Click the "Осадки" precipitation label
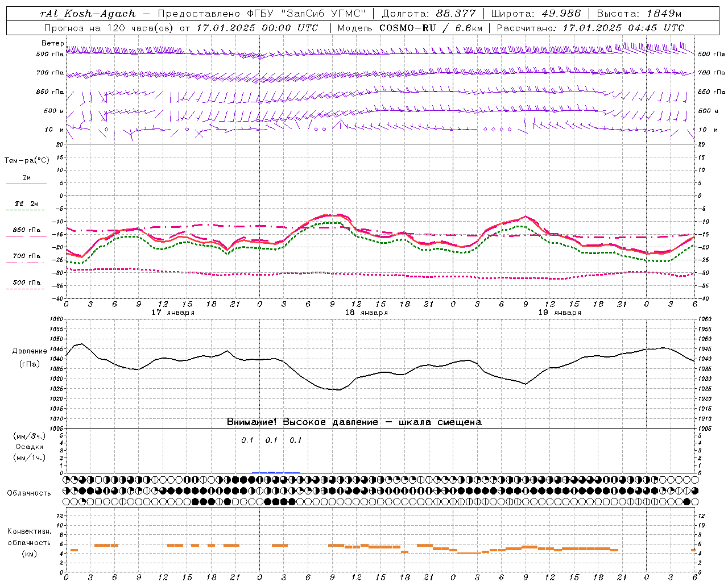The width and height of the screenshot is (728, 582). (30, 447)
